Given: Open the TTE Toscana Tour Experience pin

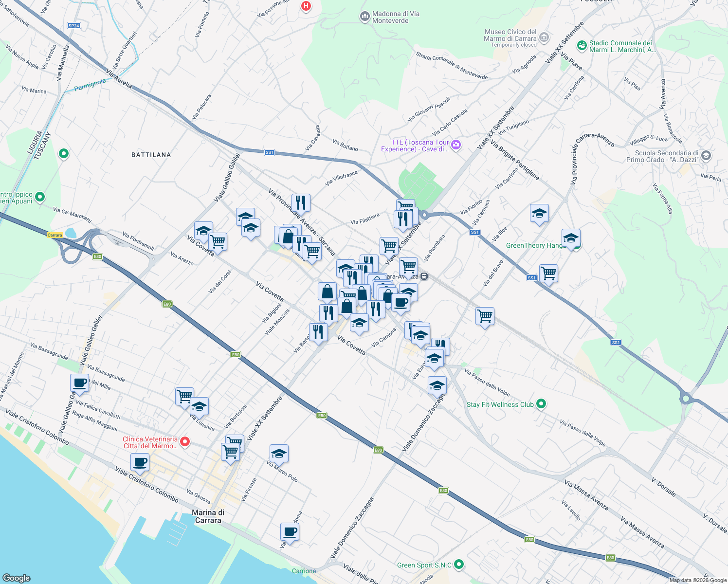Looking at the screenshot, I should [x=456, y=145].
